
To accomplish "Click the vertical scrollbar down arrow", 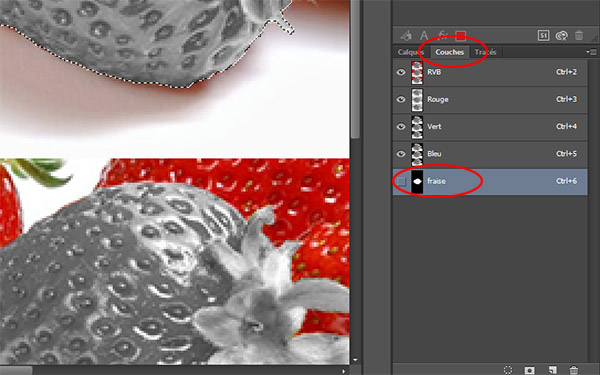I will click(x=355, y=360).
